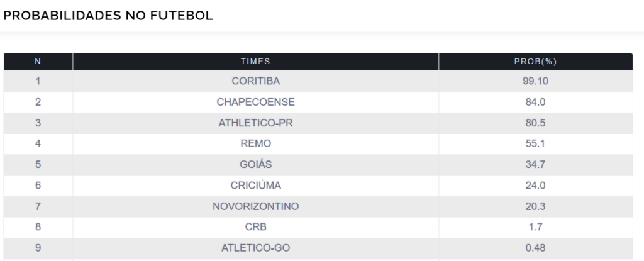The height and width of the screenshot is (261, 644).
Task: Select the REMO team name
Action: point(255,143)
